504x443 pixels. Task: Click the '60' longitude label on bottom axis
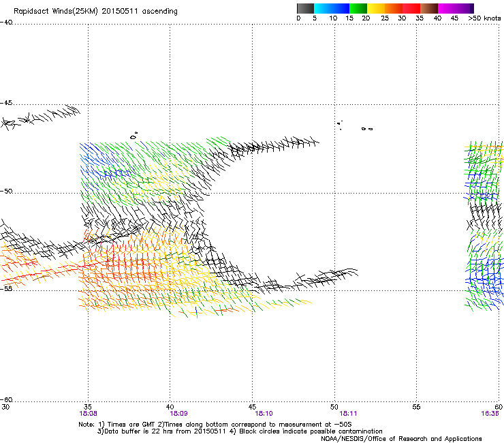click(x=499, y=407)
